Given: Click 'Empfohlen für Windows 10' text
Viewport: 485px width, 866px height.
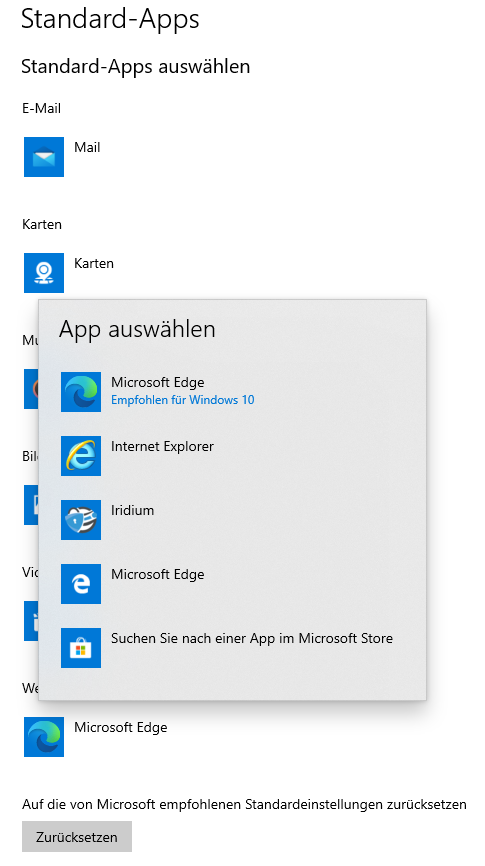Looking at the screenshot, I should pyautogui.click(x=183, y=400).
